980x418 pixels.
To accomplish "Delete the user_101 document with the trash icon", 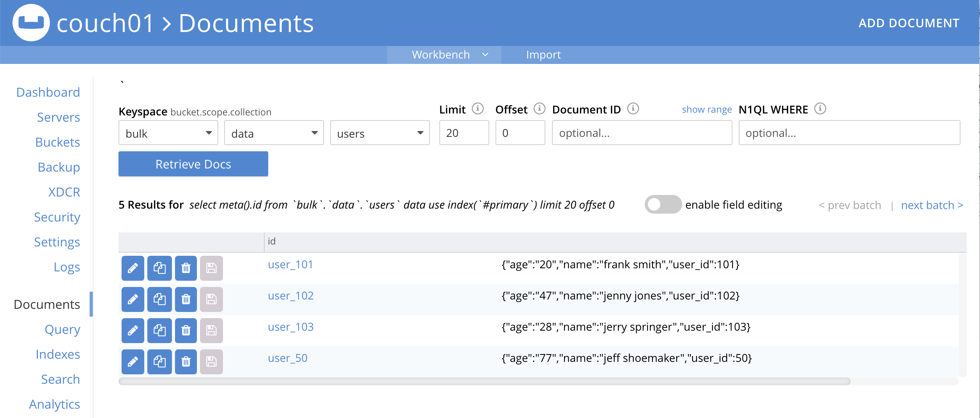I will [186, 268].
